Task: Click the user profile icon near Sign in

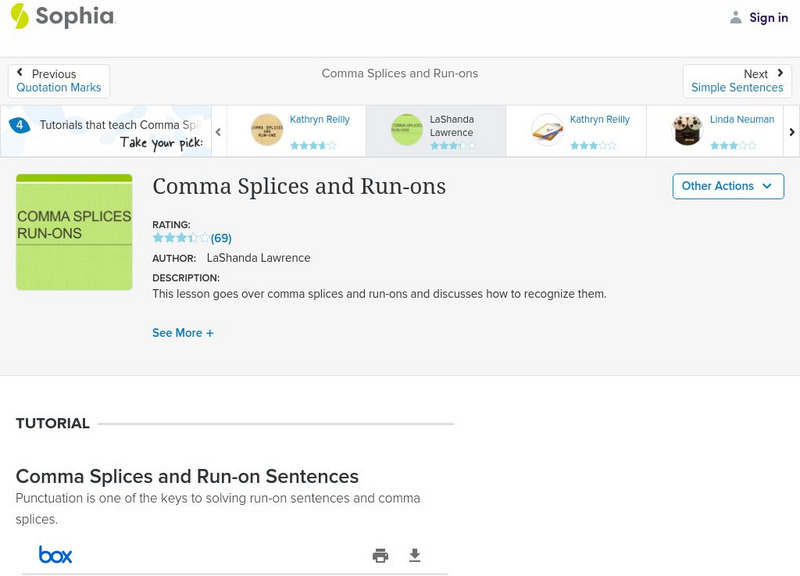Action: 736,18
